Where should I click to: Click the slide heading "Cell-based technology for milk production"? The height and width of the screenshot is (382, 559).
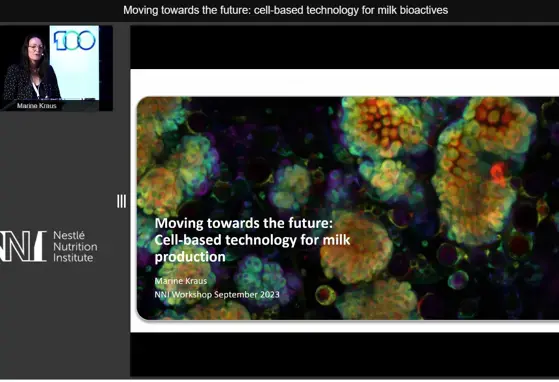[252, 248]
